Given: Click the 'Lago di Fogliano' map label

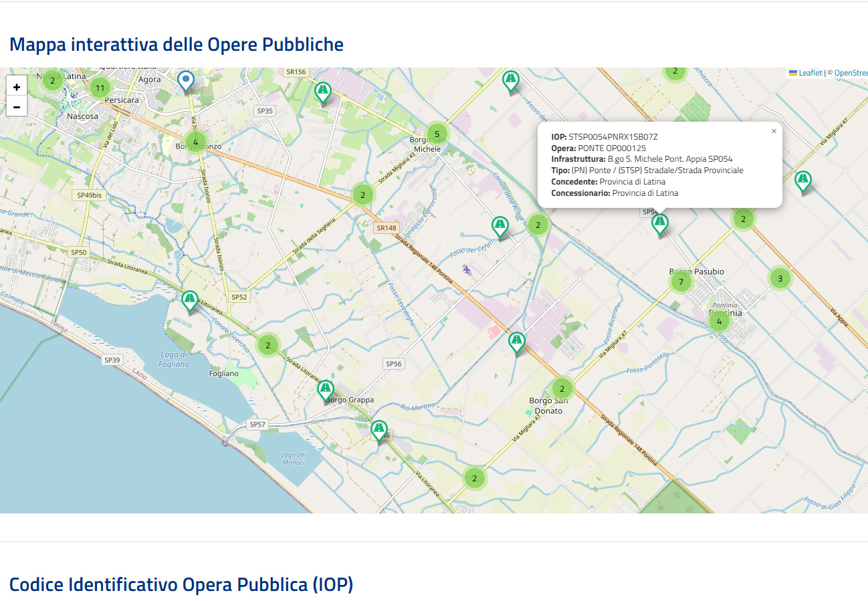Looking at the screenshot, I should 174,360.
